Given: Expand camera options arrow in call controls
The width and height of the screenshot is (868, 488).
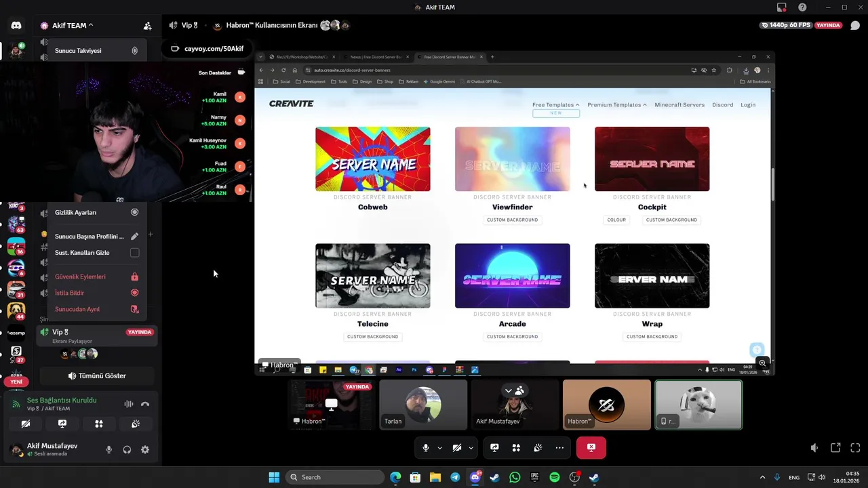Looking at the screenshot, I should pyautogui.click(x=471, y=448).
